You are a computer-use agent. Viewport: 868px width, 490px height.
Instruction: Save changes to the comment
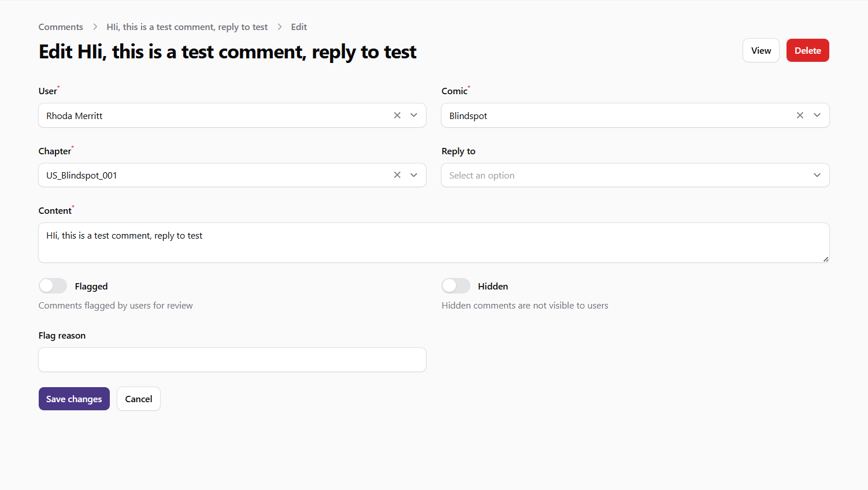coord(74,399)
